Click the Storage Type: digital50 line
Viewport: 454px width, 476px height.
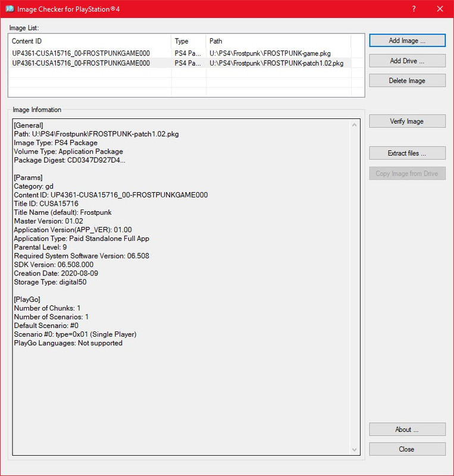(50, 282)
